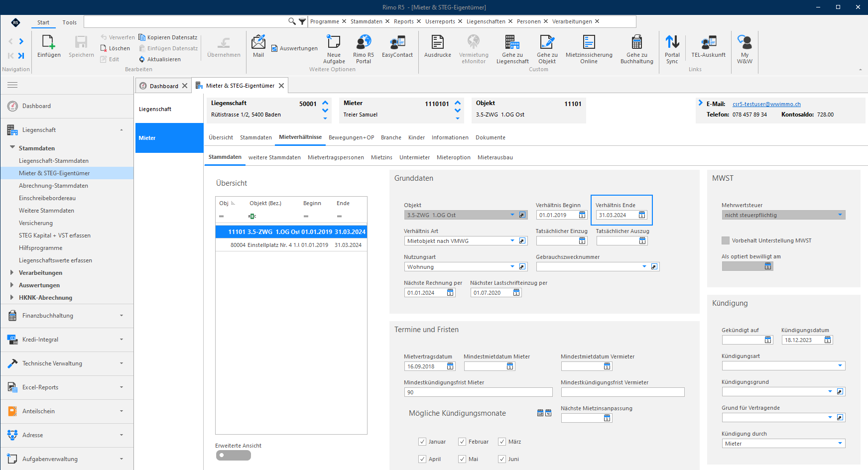The height and width of the screenshot is (470, 868).
Task: Open the Kündigung durch dropdown
Action: coord(840,444)
